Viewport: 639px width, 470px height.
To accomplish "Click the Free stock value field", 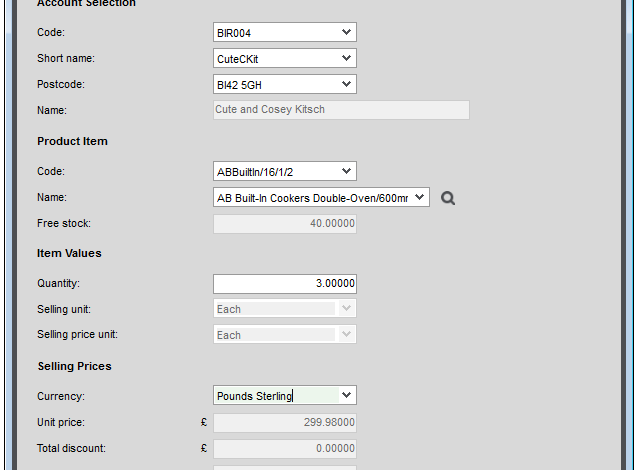I will (x=285, y=224).
